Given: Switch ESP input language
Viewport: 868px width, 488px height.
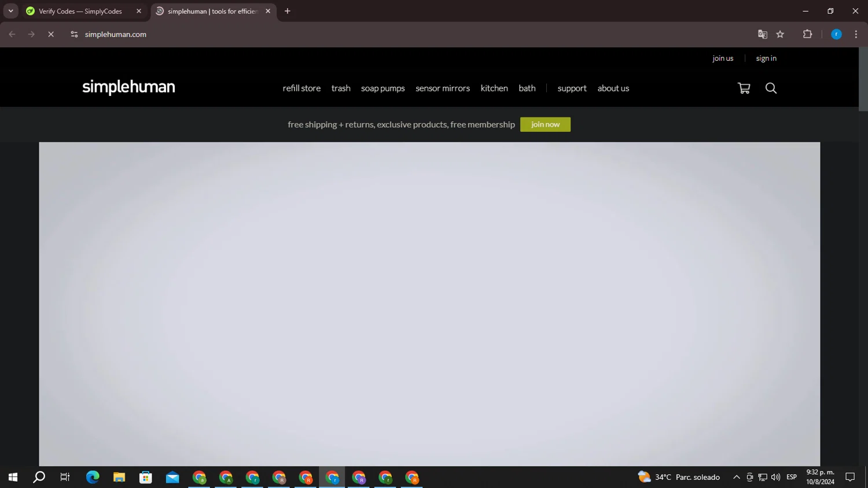Looking at the screenshot, I should [792, 477].
